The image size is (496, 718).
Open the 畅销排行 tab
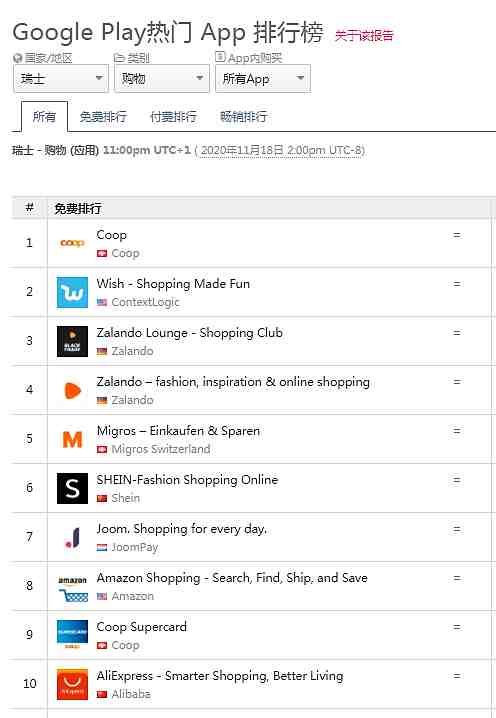(x=243, y=117)
